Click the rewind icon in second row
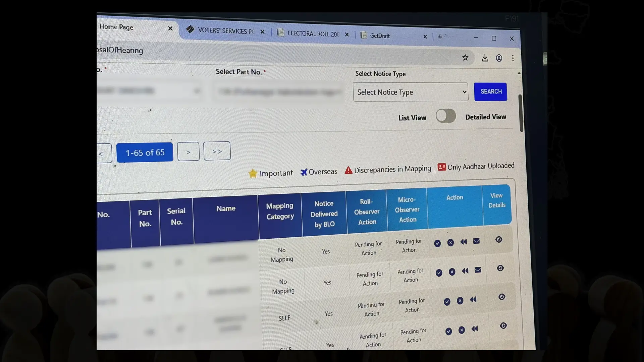The width and height of the screenshot is (644, 362). 465,271
